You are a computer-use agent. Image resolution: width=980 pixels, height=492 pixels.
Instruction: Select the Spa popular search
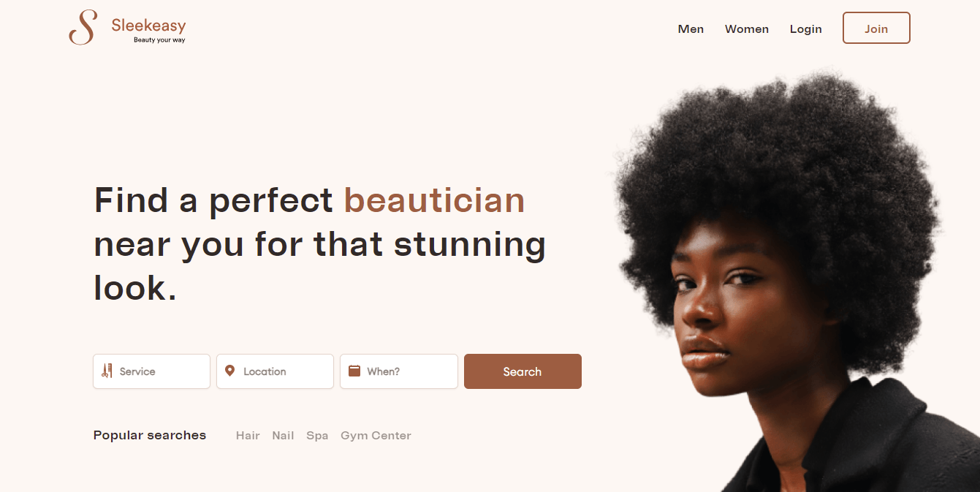coord(317,436)
